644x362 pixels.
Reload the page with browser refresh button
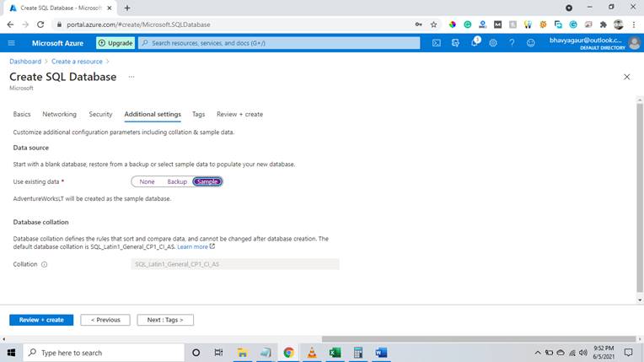(40, 24)
